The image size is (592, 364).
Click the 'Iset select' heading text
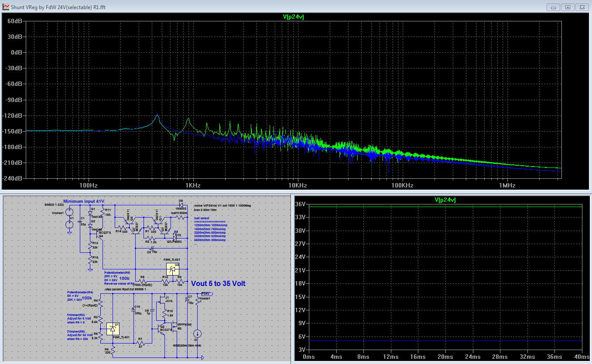click(x=202, y=218)
